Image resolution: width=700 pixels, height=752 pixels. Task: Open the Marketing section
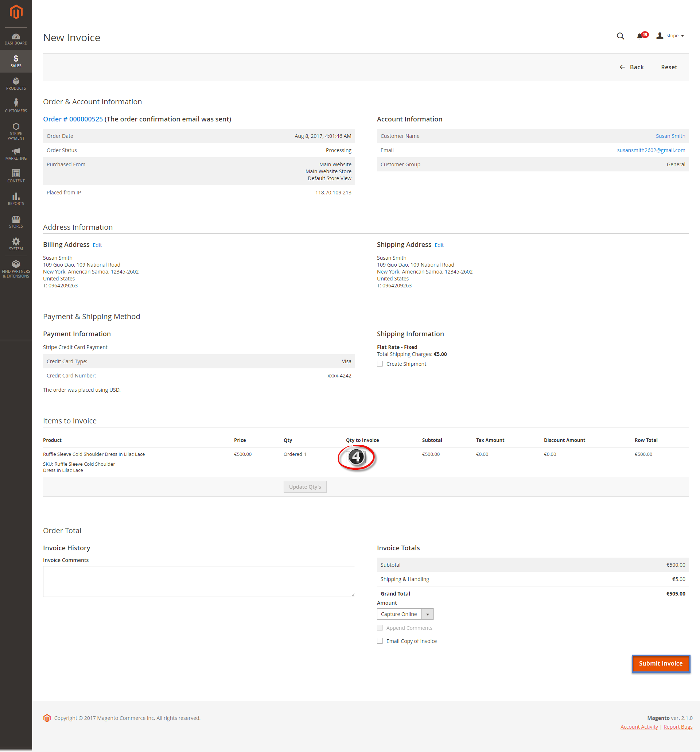tap(16, 154)
